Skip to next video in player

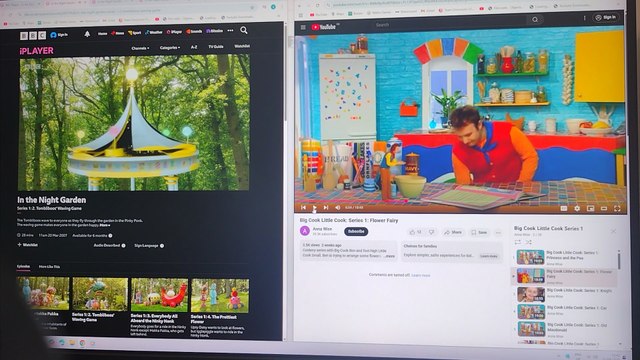(x=326, y=207)
